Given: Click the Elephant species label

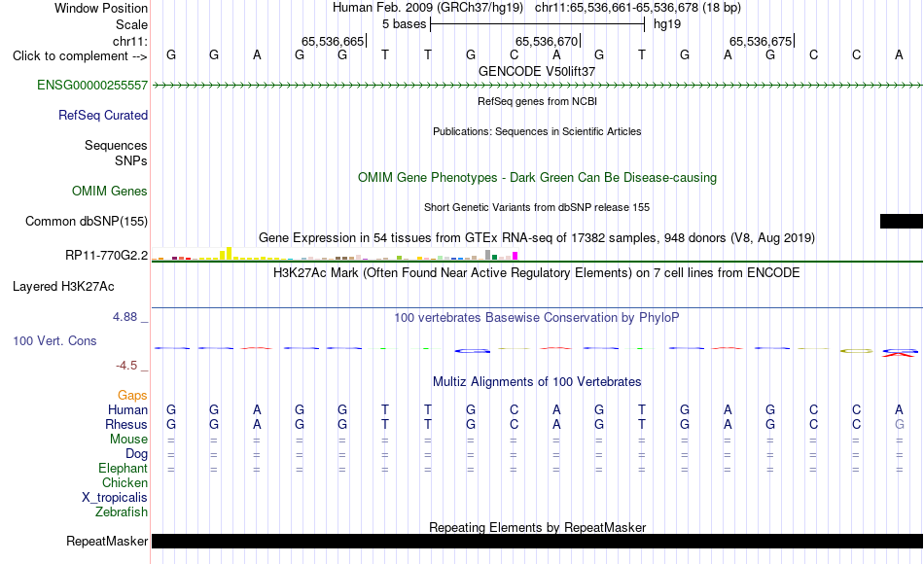Looking at the screenshot, I should click(124, 468).
